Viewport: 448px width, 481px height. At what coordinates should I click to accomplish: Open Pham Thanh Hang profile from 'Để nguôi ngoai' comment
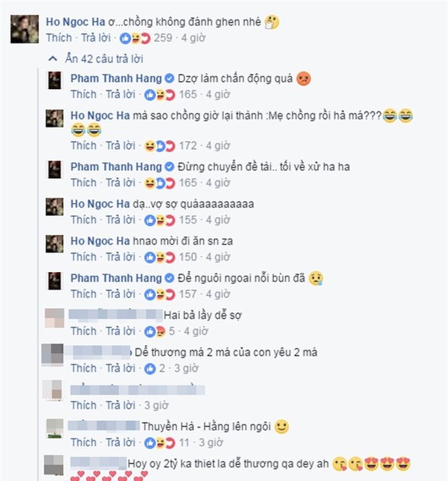point(116,278)
